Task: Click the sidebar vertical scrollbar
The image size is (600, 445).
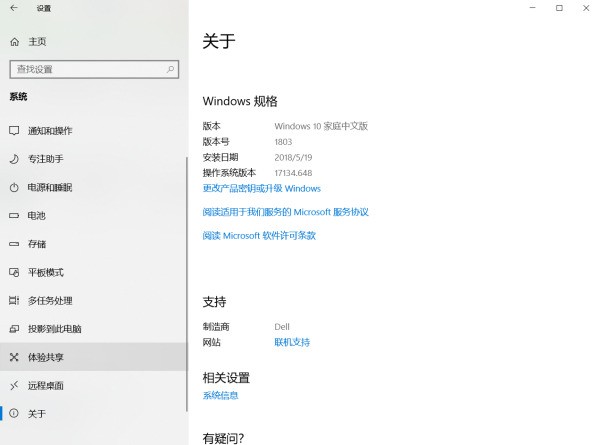Action: click(187, 284)
